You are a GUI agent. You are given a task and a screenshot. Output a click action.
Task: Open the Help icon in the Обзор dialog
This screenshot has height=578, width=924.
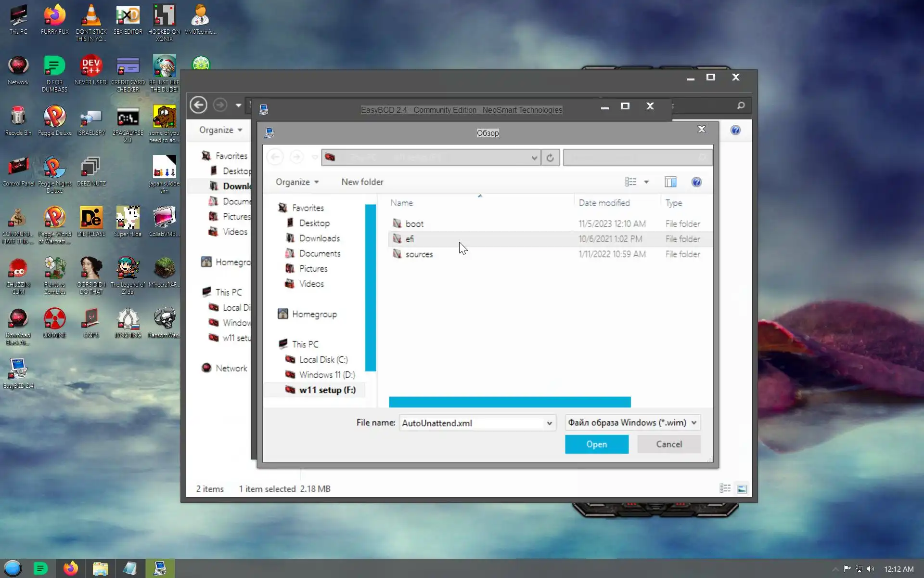[x=696, y=182]
